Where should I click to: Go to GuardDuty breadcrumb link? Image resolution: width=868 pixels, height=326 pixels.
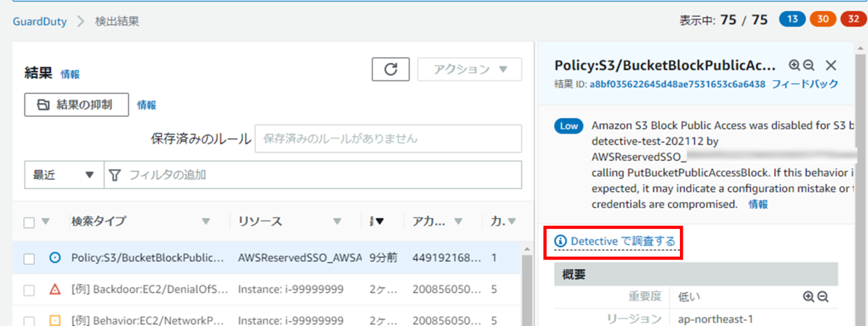coord(40,21)
